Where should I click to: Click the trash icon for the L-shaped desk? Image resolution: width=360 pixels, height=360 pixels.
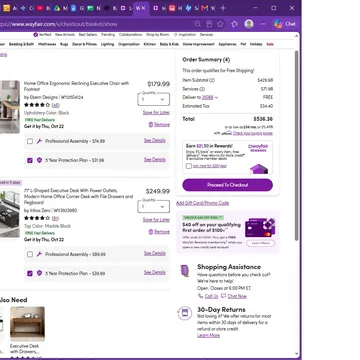click(x=151, y=232)
